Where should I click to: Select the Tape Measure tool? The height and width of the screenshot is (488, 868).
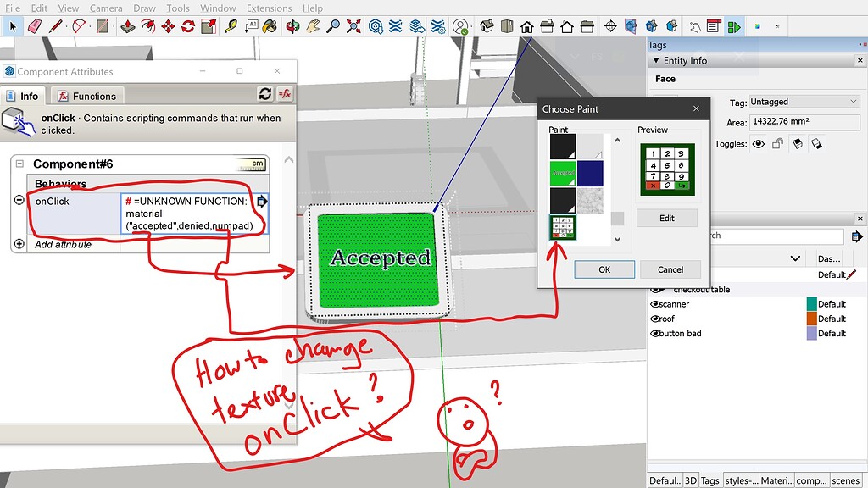(231, 25)
